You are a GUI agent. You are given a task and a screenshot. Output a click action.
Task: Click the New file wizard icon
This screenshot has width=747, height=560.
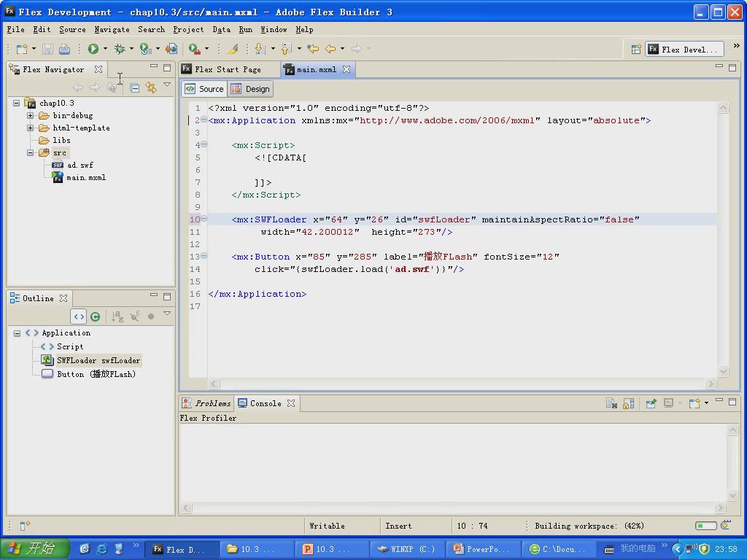[x=22, y=49]
